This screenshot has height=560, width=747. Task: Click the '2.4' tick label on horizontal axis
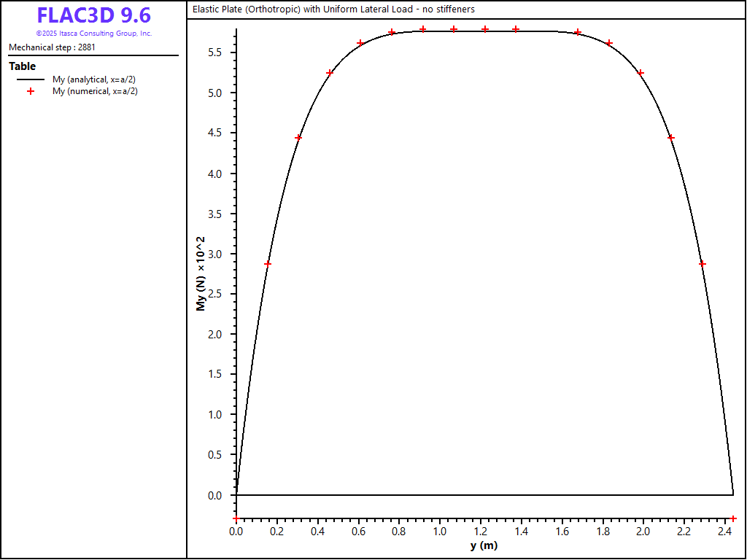724,532
